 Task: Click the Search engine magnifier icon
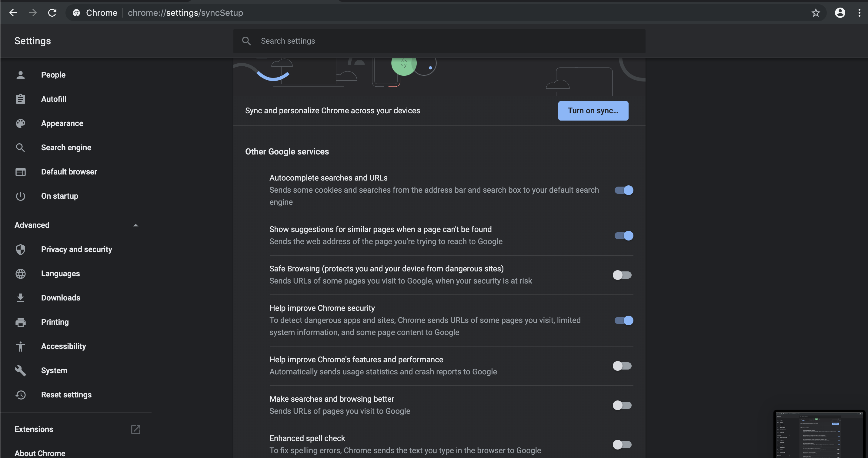[21, 148]
